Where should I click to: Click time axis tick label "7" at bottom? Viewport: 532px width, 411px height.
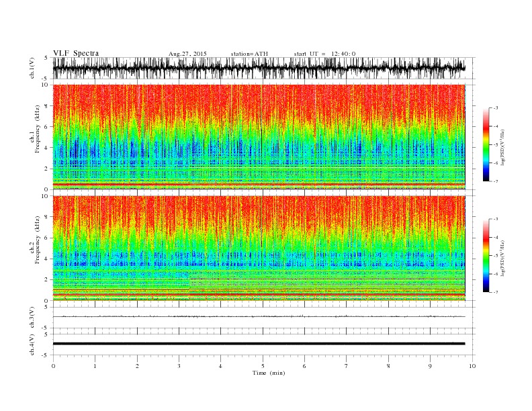347,366
